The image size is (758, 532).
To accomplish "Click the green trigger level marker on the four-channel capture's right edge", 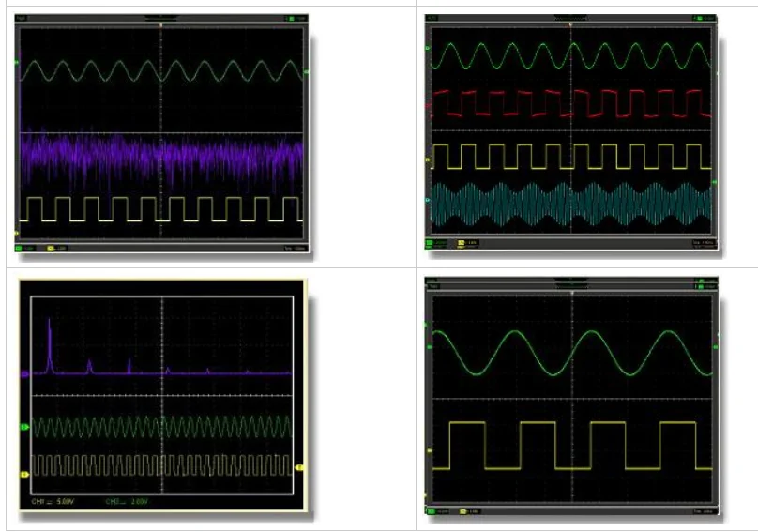I will 715,182.
